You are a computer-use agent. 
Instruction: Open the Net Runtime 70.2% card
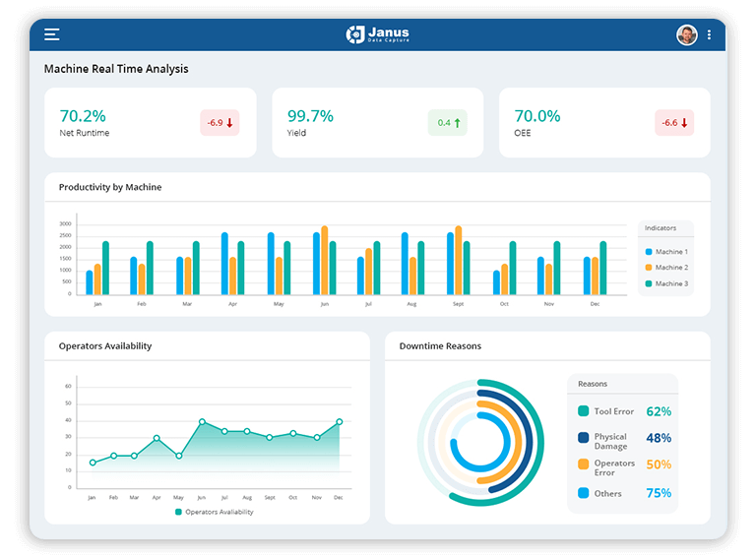pyautogui.click(x=150, y=123)
